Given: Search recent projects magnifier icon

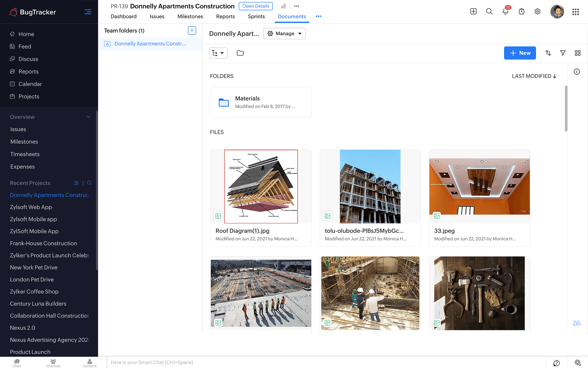Looking at the screenshot, I should (89, 183).
